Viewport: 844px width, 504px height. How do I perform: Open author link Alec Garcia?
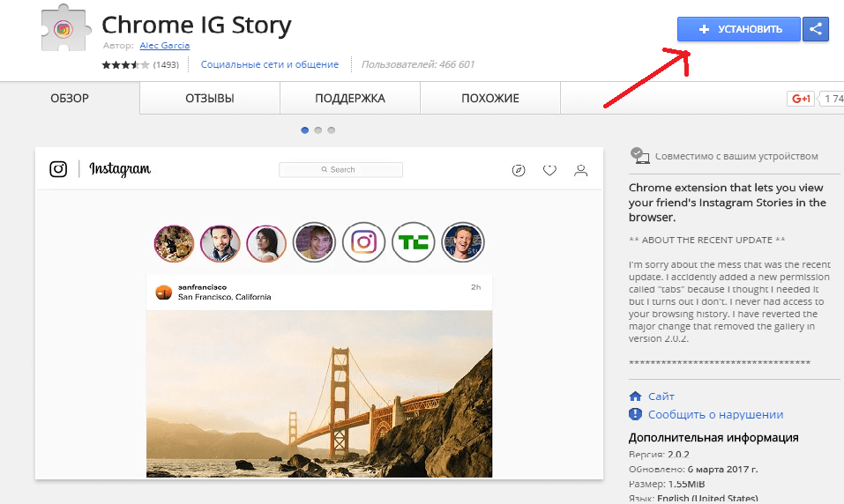pyautogui.click(x=164, y=46)
